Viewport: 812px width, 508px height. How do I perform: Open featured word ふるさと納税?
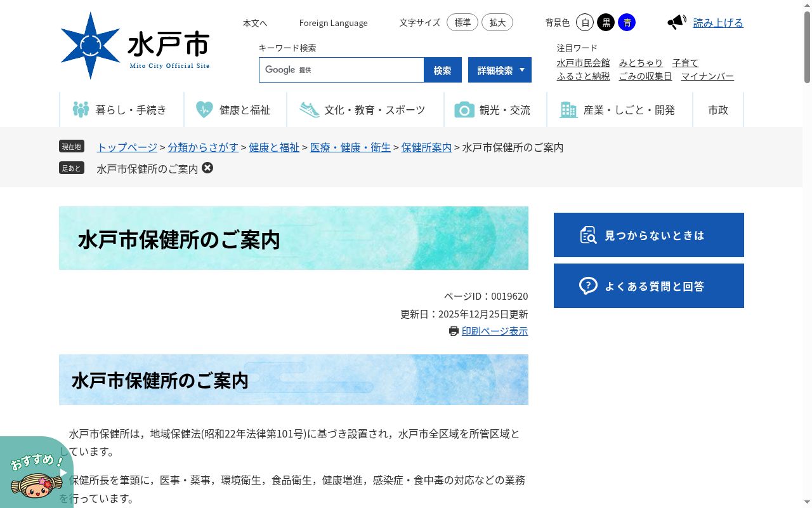583,76
